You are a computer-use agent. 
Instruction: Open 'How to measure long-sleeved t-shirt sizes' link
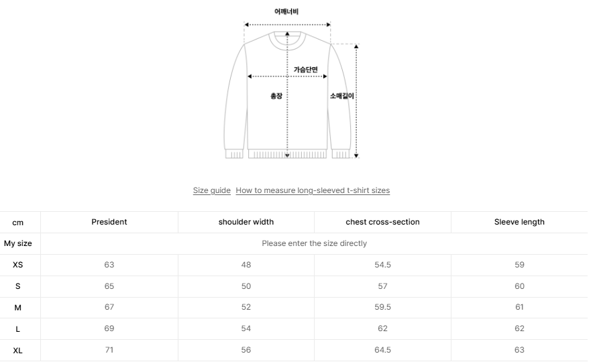point(313,190)
